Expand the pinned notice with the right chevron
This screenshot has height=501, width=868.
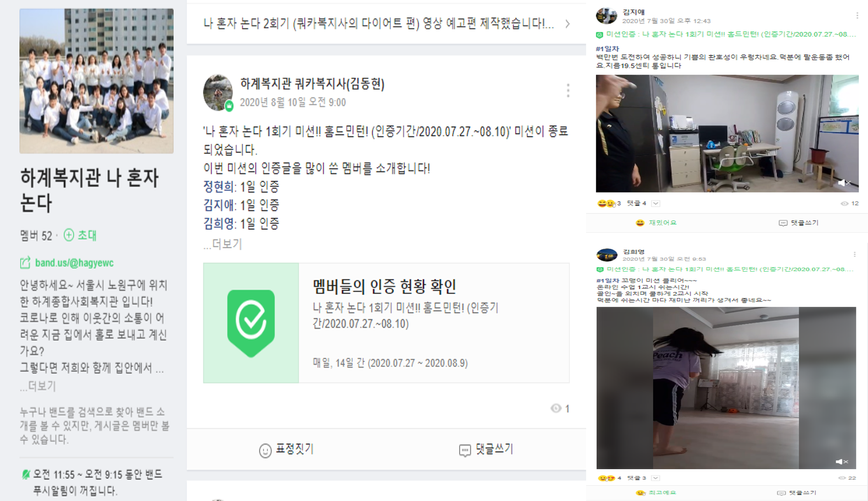point(568,24)
